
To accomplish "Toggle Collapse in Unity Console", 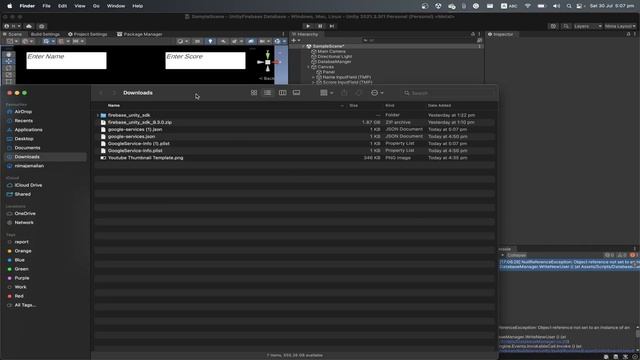I will 517,255.
